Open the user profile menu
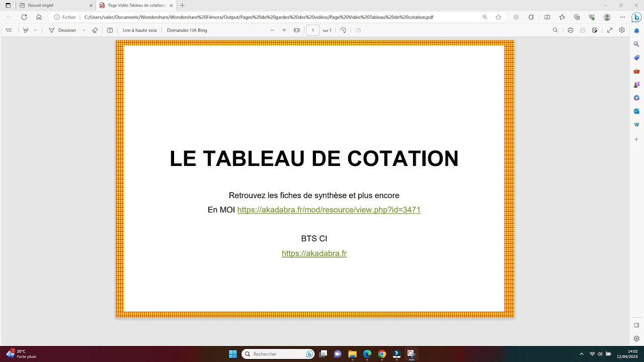The width and height of the screenshot is (644, 362). (607, 17)
